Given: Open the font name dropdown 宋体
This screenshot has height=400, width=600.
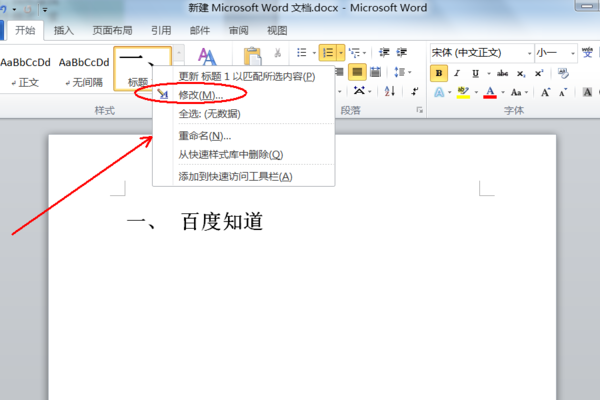Looking at the screenshot, I should (x=530, y=53).
